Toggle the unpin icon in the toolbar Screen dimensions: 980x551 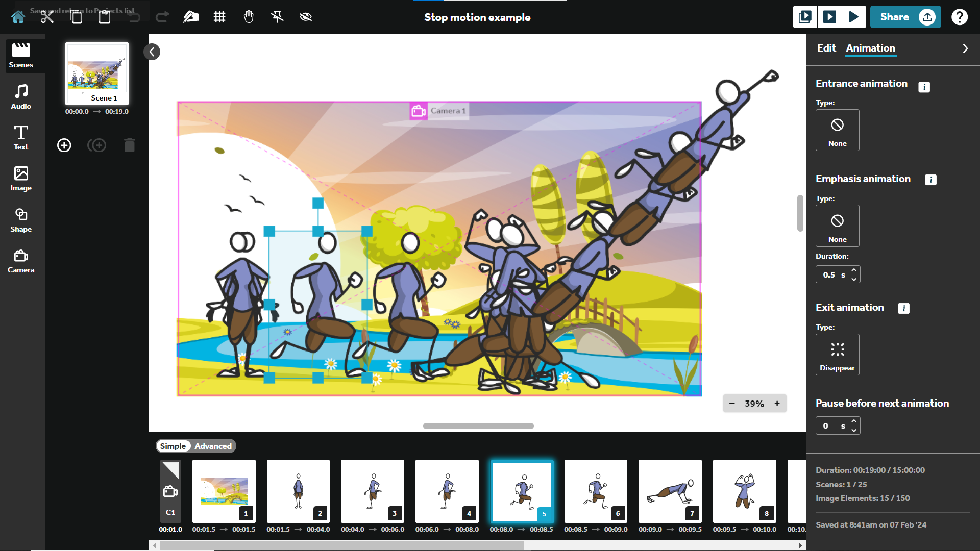pos(277,17)
